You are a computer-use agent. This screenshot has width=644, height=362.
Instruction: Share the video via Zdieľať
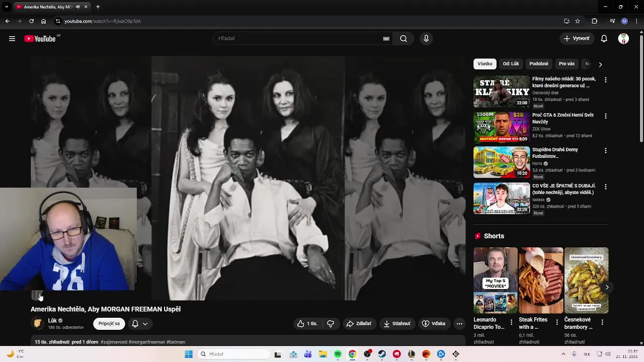(359, 324)
